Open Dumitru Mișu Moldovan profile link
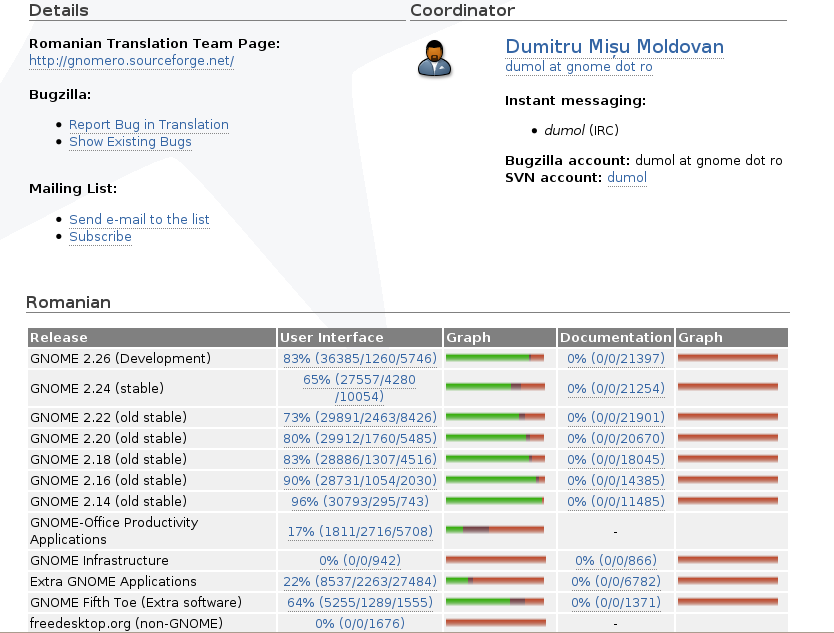This screenshot has height=633, width=834. [x=614, y=47]
